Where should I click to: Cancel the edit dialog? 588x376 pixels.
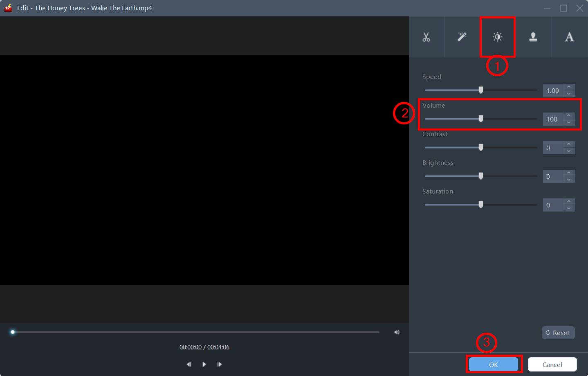(x=552, y=365)
